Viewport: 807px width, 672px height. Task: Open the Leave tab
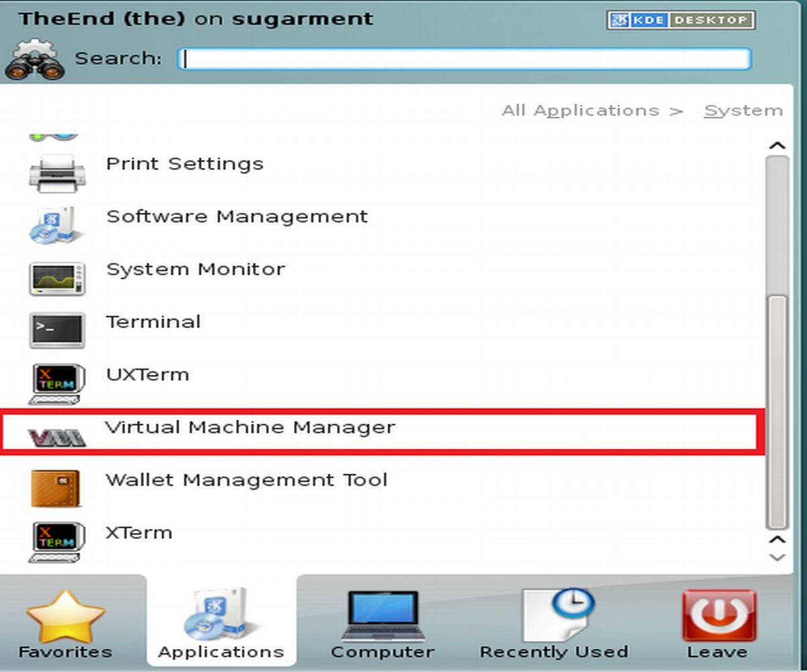[718, 624]
